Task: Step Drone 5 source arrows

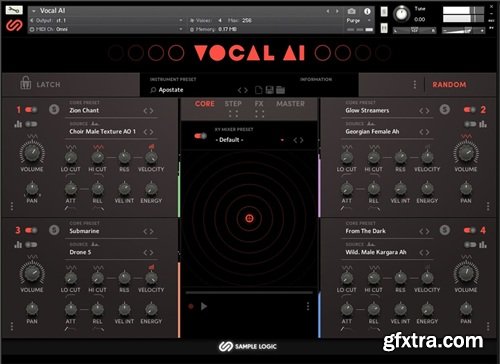Action: pos(148,253)
